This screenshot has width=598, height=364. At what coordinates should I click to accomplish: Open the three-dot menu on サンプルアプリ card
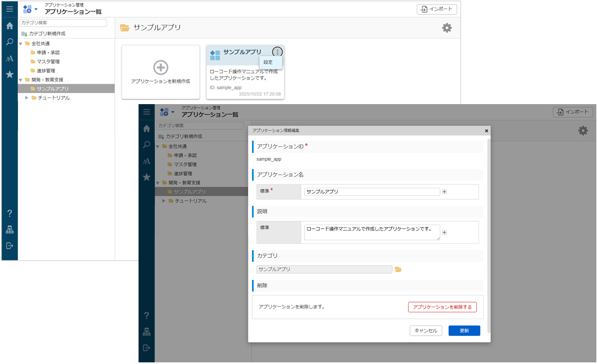click(277, 52)
